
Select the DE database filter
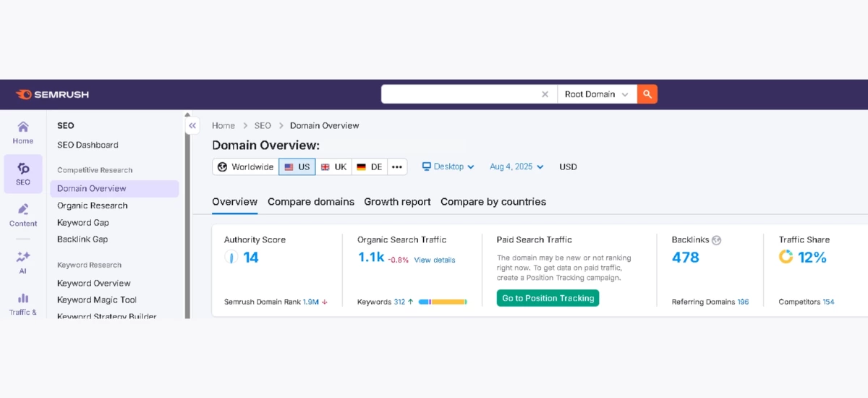370,166
